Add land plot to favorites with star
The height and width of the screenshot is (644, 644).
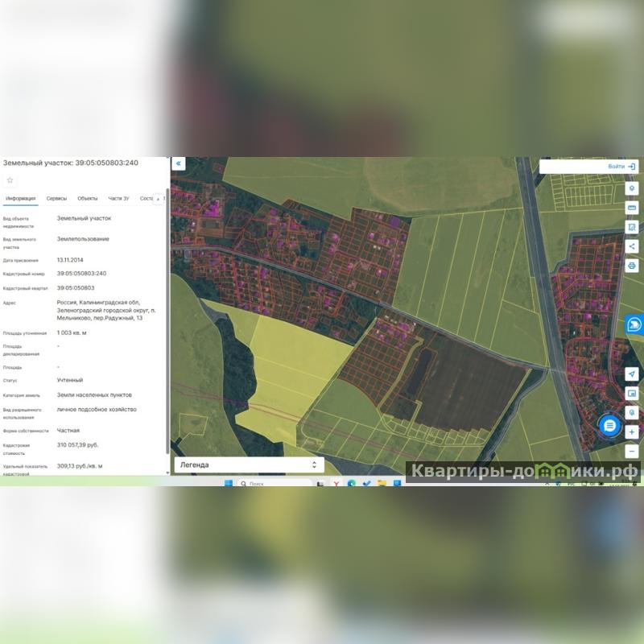(x=10, y=180)
